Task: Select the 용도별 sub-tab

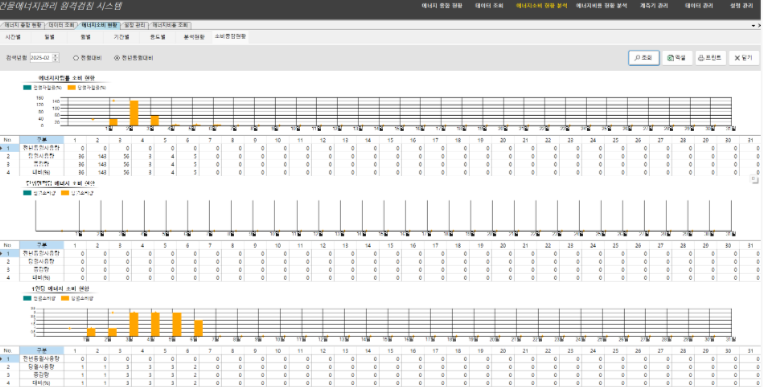Action: click(x=157, y=37)
